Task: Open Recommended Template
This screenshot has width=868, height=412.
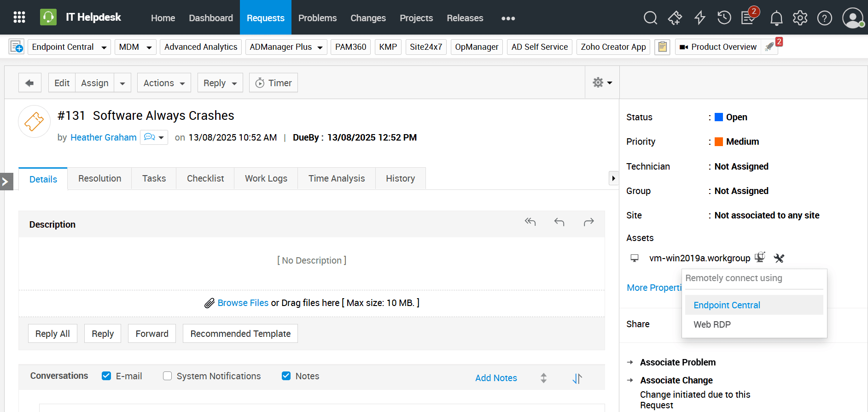Action: click(240, 334)
